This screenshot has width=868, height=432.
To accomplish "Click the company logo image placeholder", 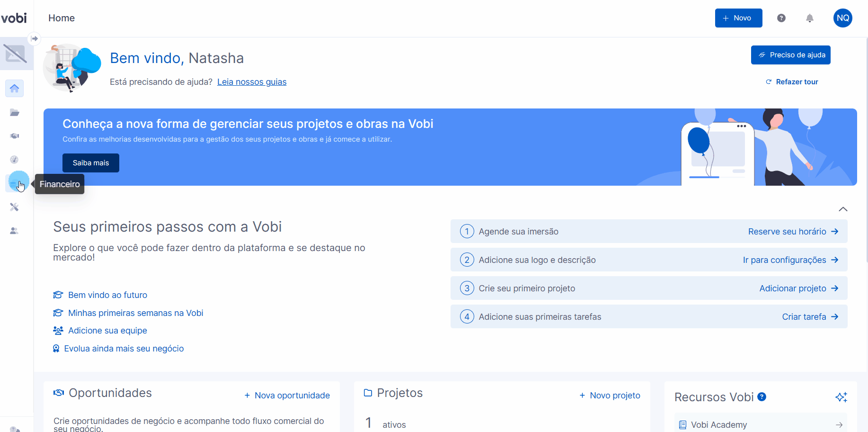I will pyautogui.click(x=15, y=54).
